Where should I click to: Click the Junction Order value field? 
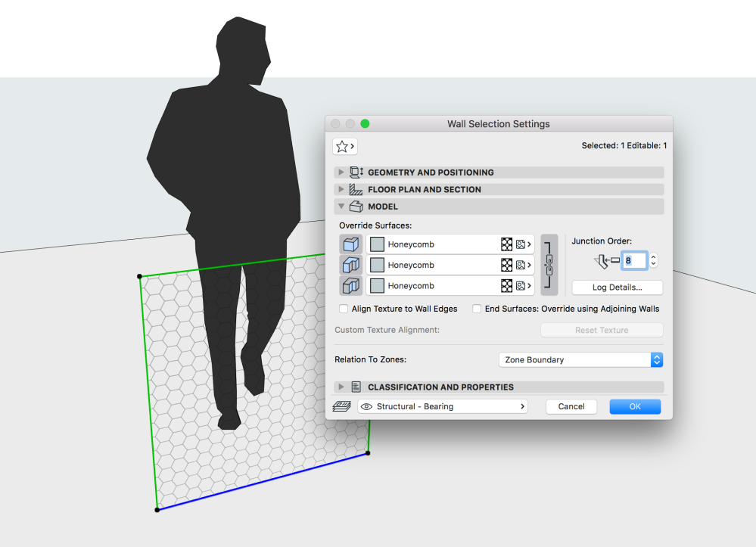[634, 261]
